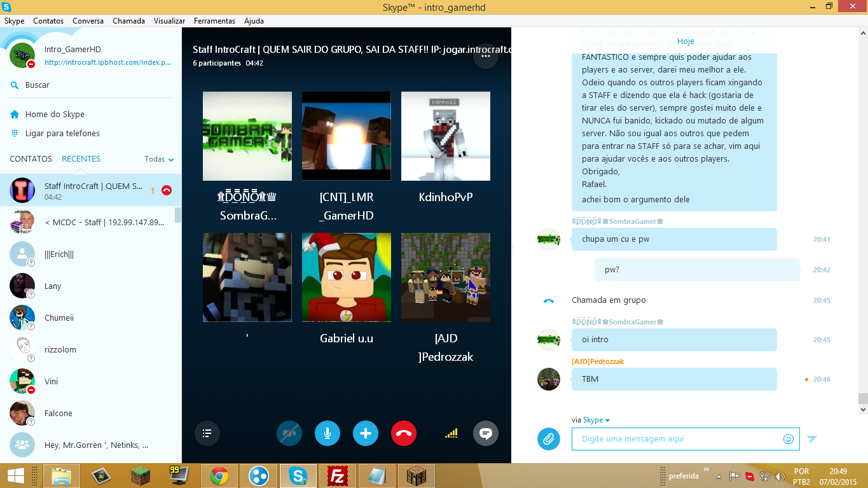Select Staff IntroCraft conversation in list

click(90, 190)
